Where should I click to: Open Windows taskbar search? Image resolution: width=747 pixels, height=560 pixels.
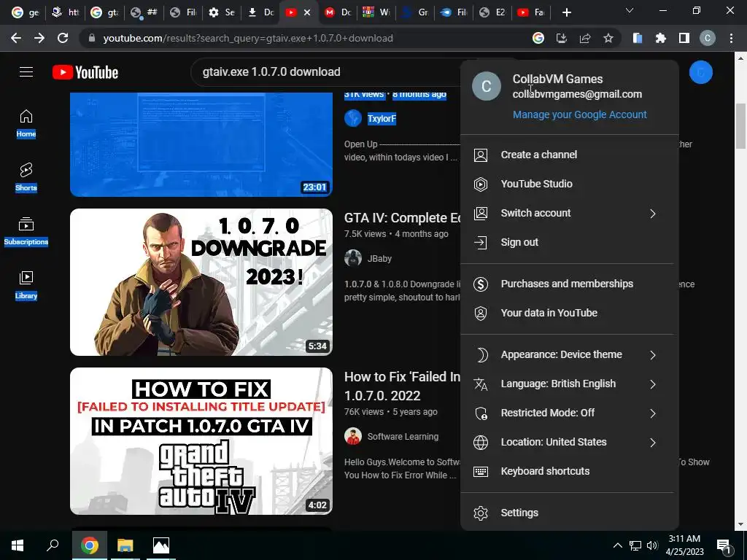(x=53, y=545)
